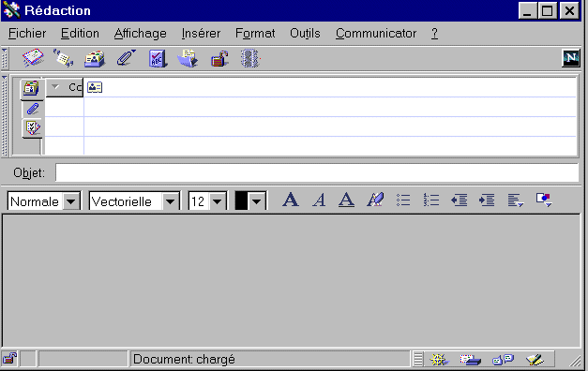Minimize the Rédaction window
Viewport: 588px width, 371px height.
(x=528, y=10)
